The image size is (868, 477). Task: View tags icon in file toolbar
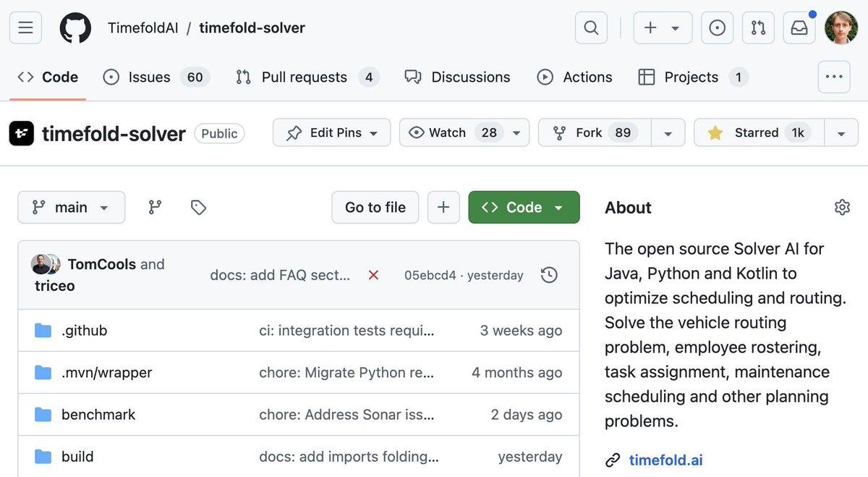point(198,207)
